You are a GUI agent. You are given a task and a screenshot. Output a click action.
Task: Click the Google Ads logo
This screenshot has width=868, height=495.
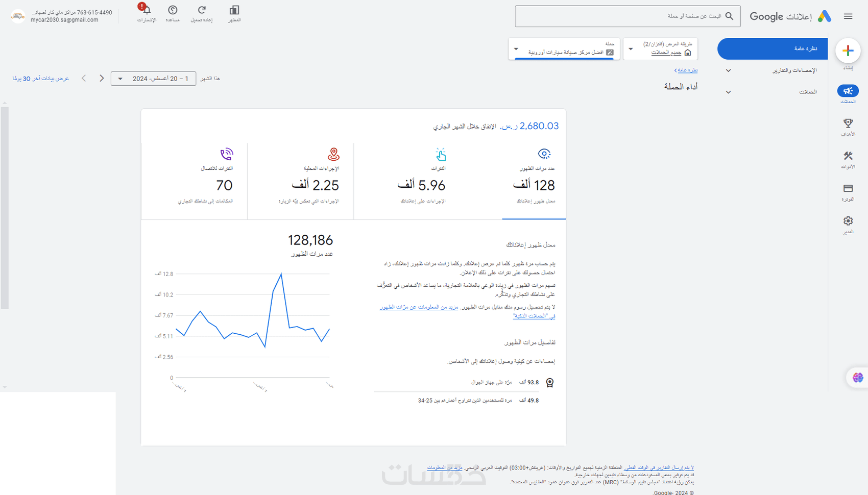point(824,16)
